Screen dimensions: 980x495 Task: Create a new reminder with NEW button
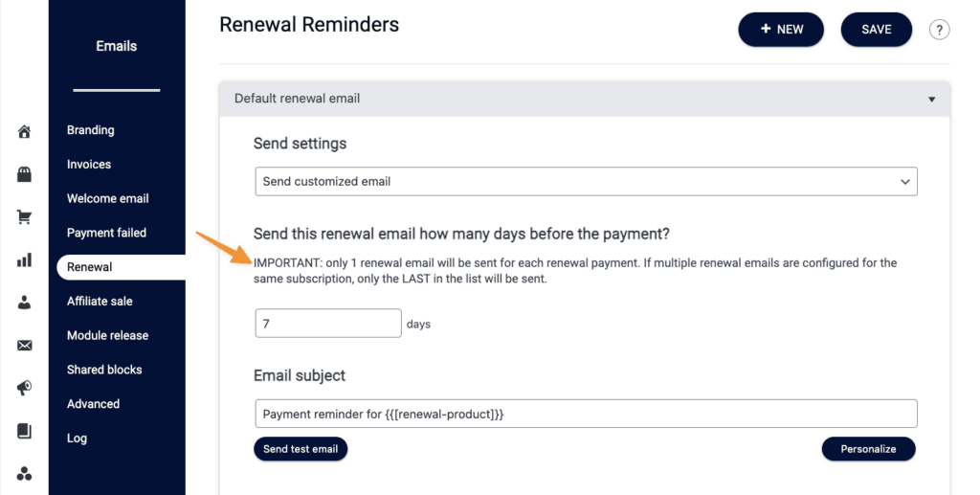point(781,30)
